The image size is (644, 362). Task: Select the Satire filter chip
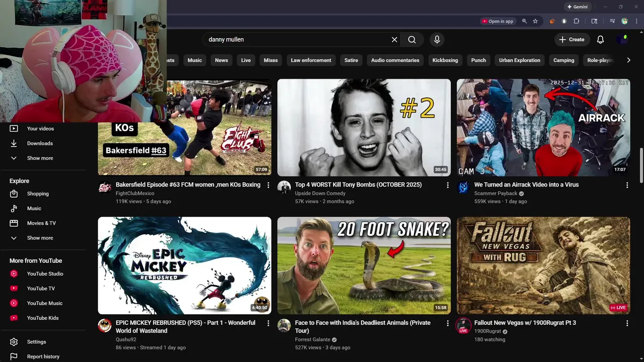click(351, 60)
